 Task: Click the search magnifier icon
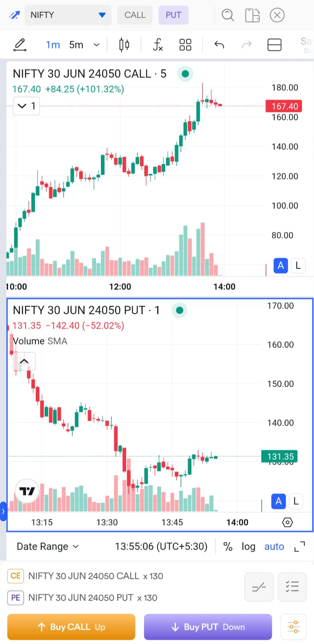coord(228,15)
